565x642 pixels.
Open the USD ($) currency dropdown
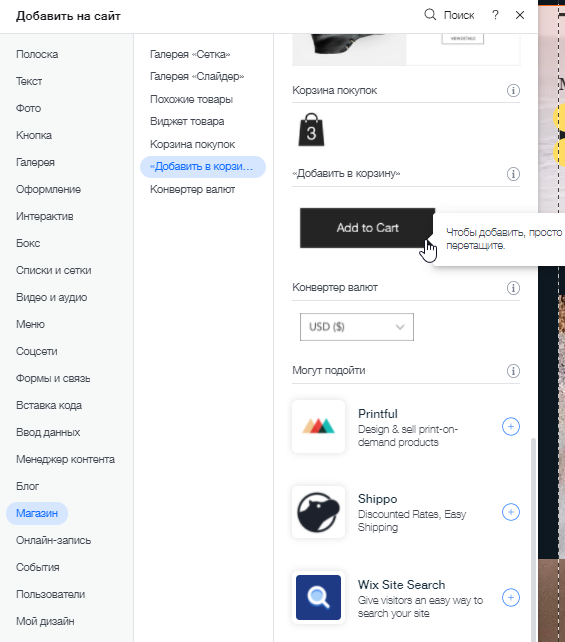[x=357, y=327]
